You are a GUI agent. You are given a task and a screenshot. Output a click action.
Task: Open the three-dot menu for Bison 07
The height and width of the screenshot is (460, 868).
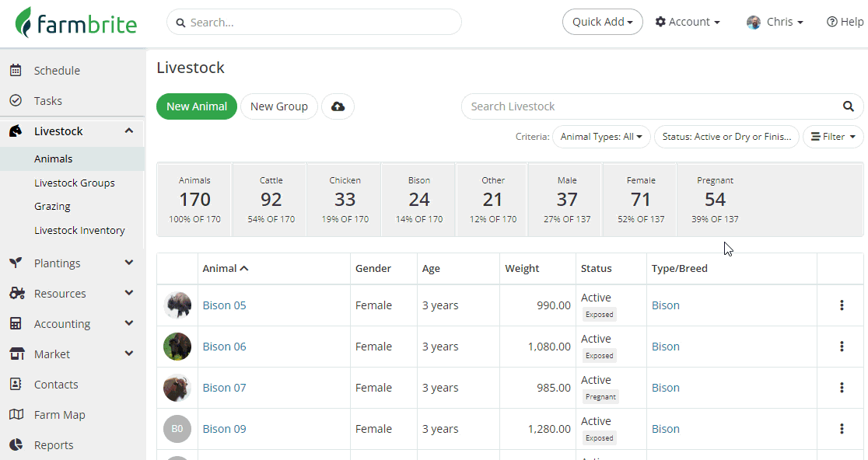pos(842,388)
